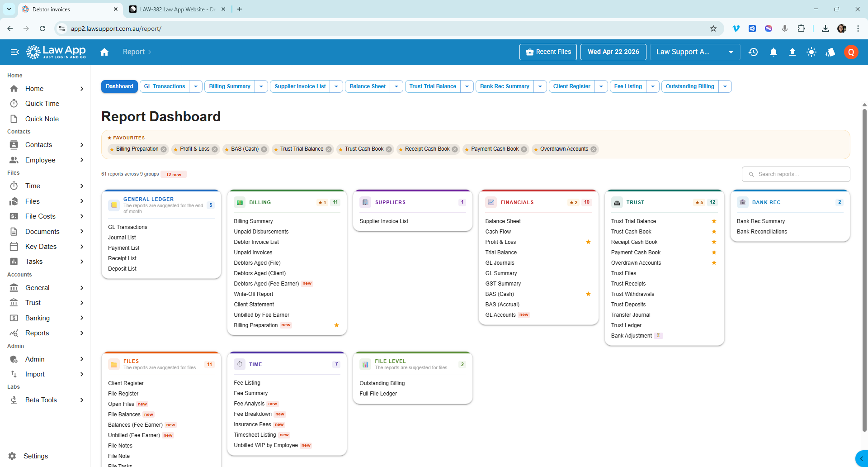Open the notifications bell icon
This screenshot has width=868, height=467.
774,52
